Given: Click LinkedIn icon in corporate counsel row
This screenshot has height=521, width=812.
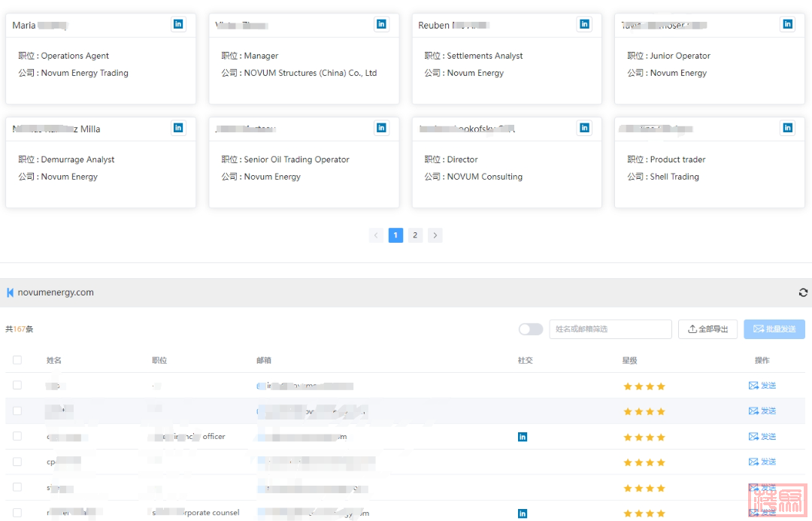Looking at the screenshot, I should [x=523, y=513].
